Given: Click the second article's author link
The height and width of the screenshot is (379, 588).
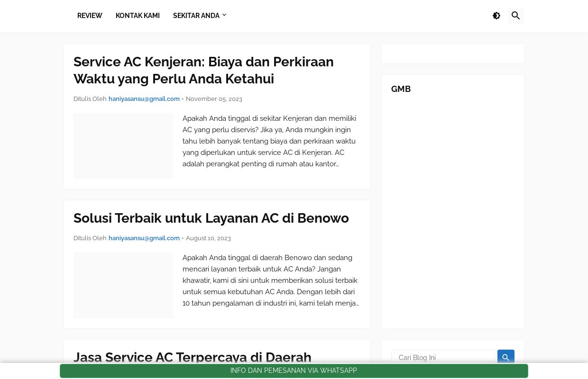Looking at the screenshot, I should [x=144, y=238].
